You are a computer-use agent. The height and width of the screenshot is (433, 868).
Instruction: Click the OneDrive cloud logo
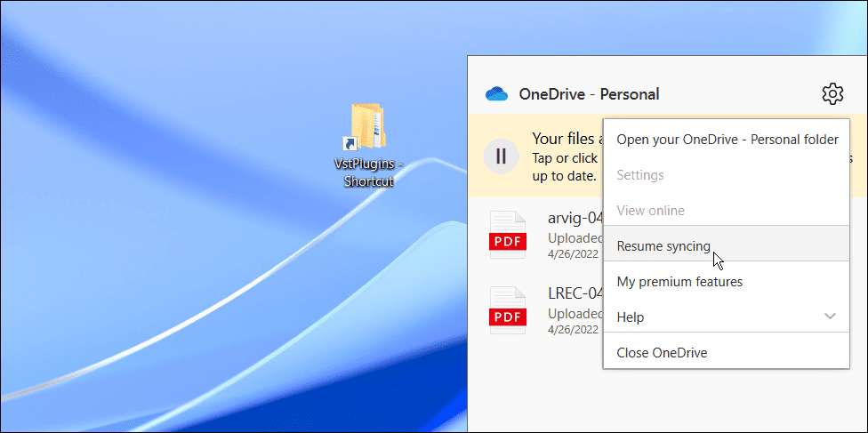[x=496, y=94]
